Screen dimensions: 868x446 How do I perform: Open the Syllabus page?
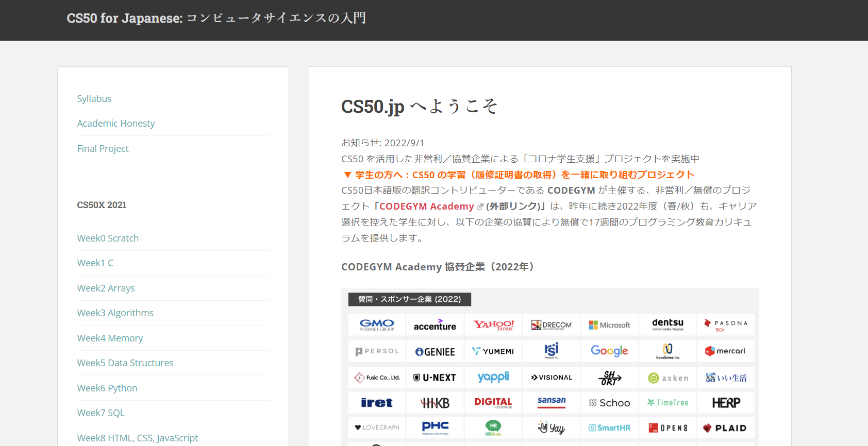(x=94, y=98)
